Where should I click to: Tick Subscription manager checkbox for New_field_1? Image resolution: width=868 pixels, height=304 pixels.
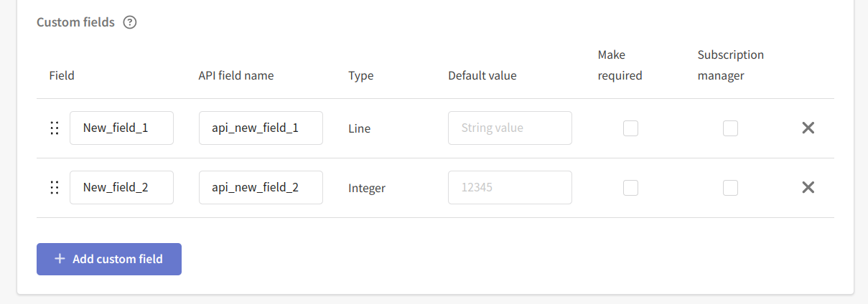pyautogui.click(x=730, y=128)
